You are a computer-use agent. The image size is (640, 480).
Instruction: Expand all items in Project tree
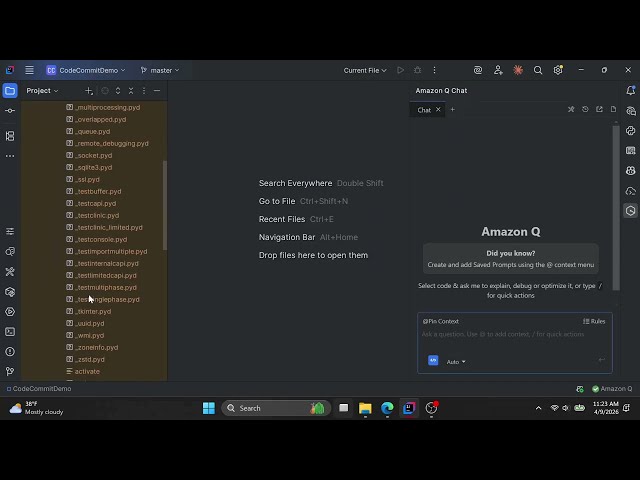click(x=118, y=91)
